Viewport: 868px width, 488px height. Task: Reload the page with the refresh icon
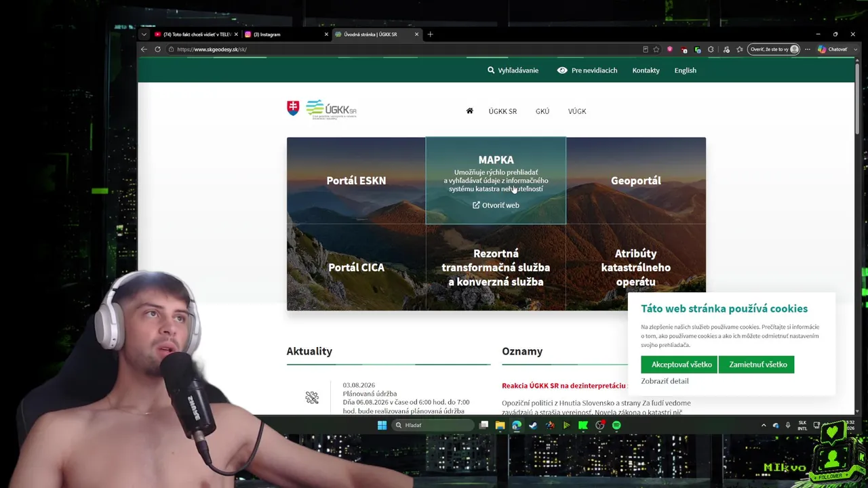pyautogui.click(x=157, y=49)
